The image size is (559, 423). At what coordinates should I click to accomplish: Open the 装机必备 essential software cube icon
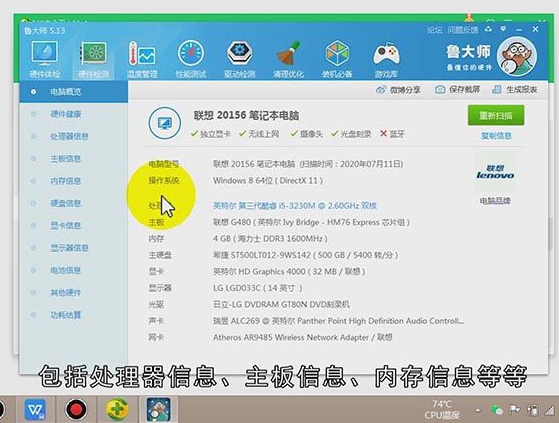point(337,59)
